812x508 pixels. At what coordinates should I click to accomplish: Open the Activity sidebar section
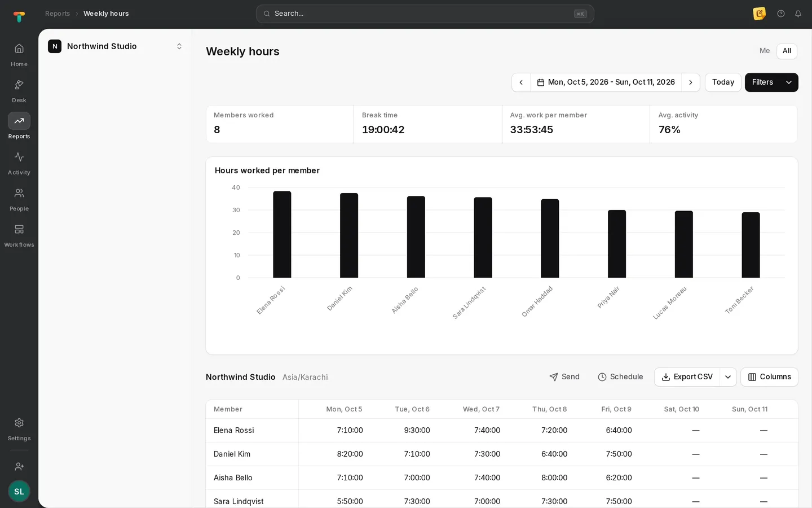click(x=19, y=163)
